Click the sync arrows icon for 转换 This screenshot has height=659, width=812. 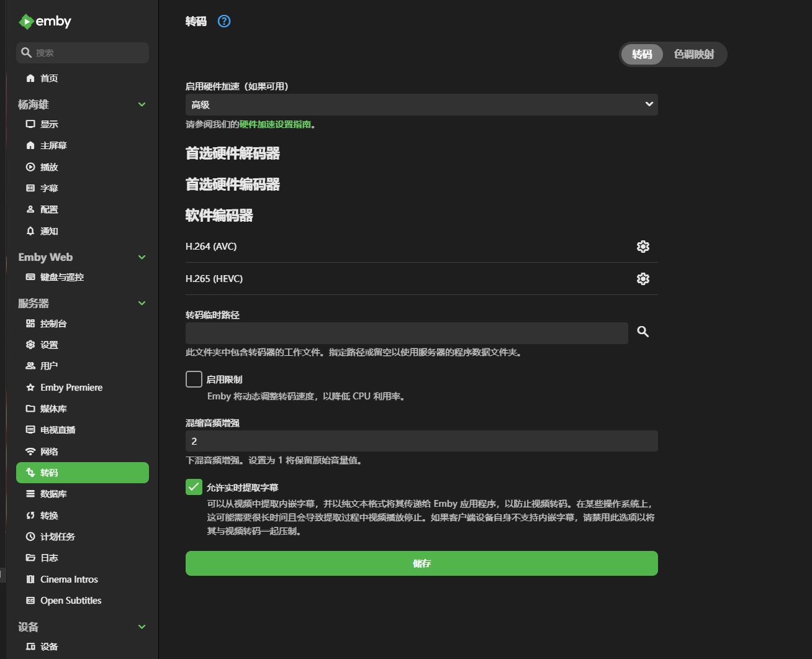point(30,516)
